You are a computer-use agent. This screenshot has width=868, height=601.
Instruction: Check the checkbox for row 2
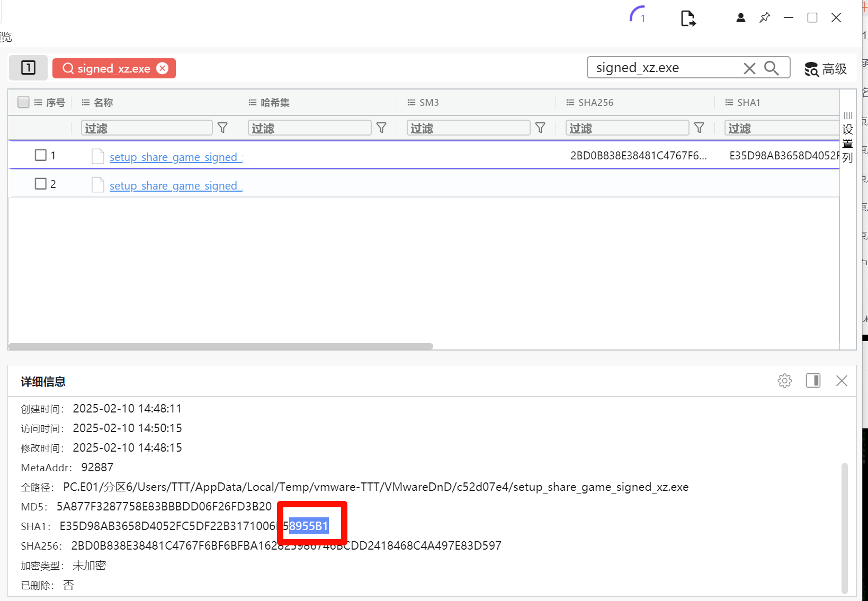40,184
